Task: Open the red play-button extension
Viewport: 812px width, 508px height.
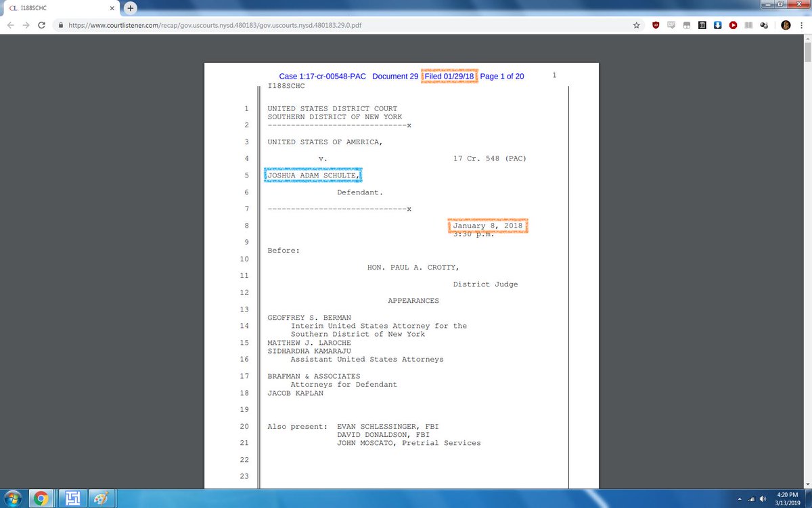Action: [733, 25]
